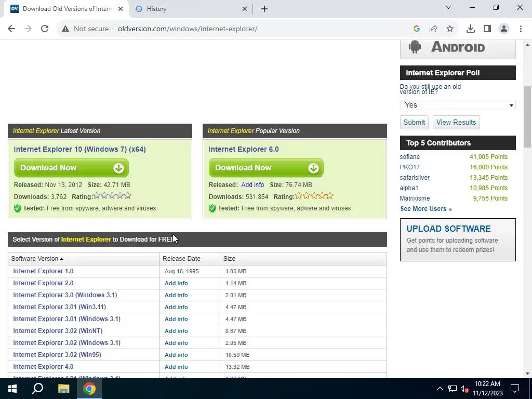
Task: Open network status tray icon
Action: point(452,389)
